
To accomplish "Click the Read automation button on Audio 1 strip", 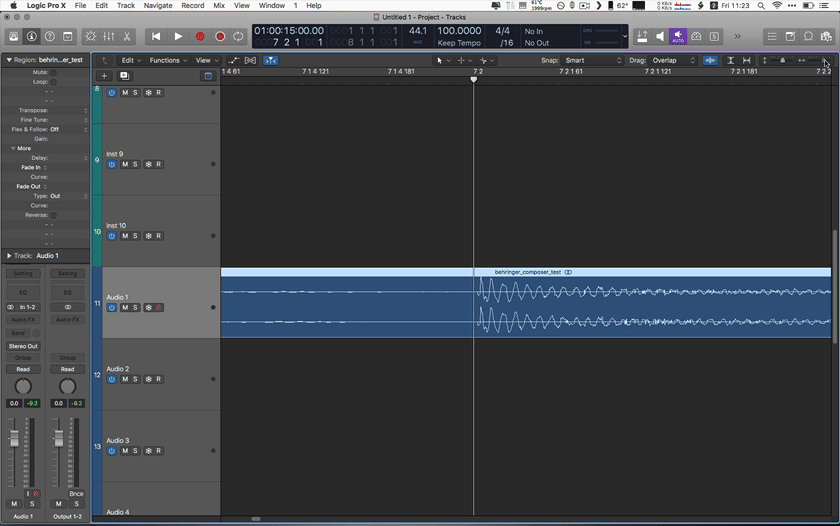I will tap(23, 369).
